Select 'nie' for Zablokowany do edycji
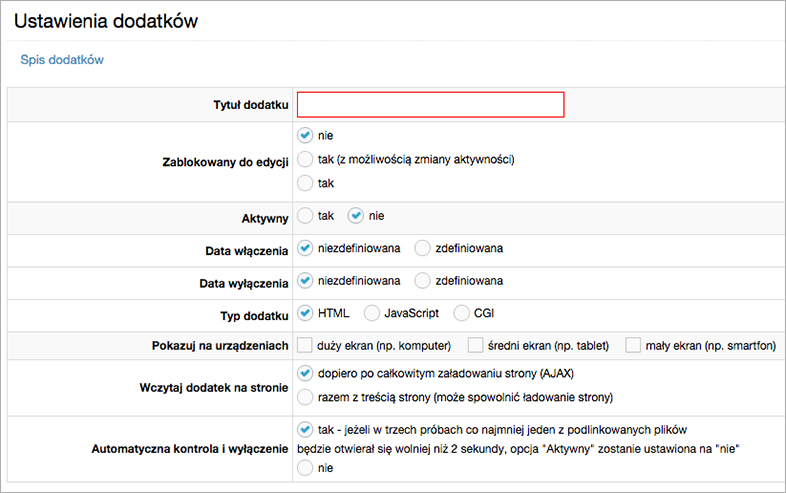Screen dimensions: 786x493 [x=306, y=135]
